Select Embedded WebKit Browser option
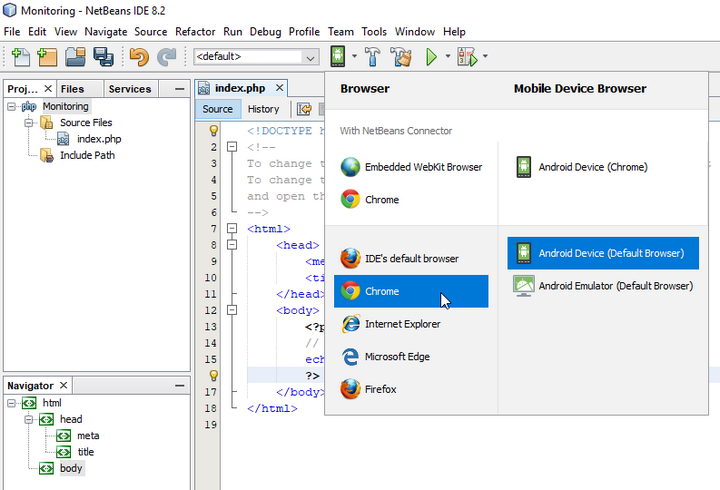Screen dimensions: 720x490 411,167
